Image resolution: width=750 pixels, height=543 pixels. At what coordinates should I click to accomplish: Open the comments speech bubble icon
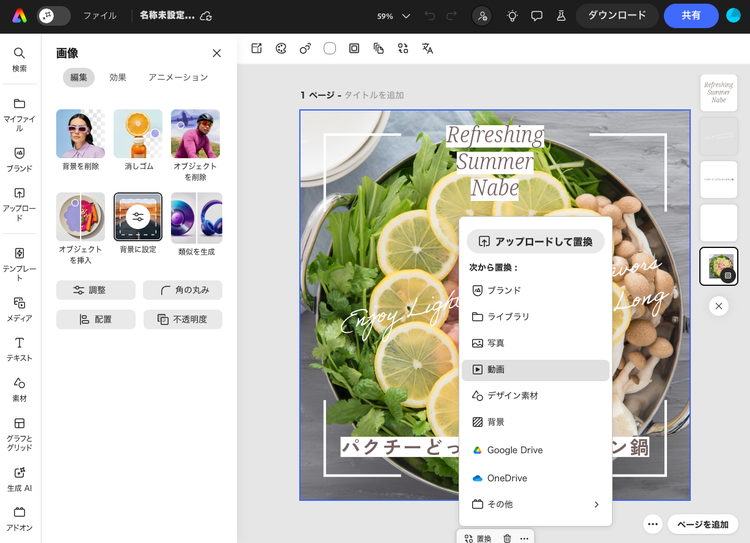pyautogui.click(x=537, y=16)
